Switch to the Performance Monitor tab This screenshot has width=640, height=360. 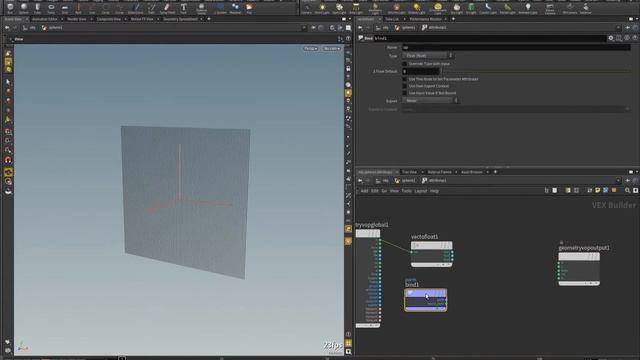[x=425, y=19]
